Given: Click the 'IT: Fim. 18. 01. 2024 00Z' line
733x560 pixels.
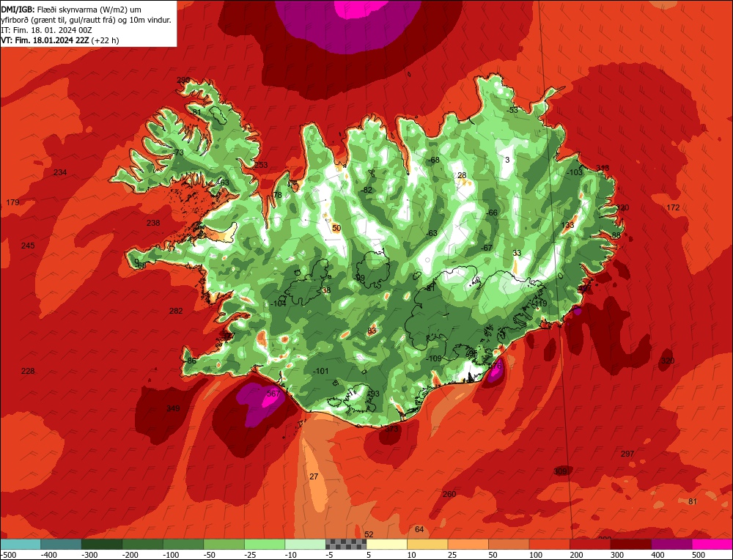Looking at the screenshot, I should point(46,30).
